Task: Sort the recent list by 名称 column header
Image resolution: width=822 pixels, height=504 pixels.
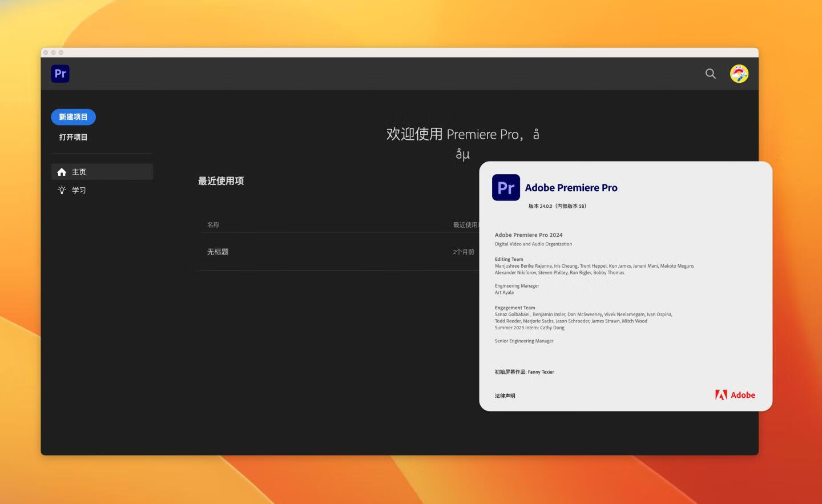Action: [x=213, y=225]
